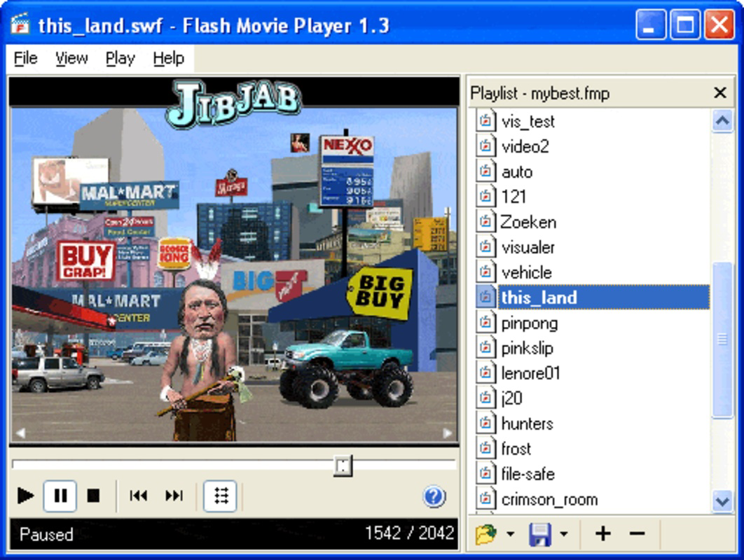Open the File menu
Screen dimensions: 744x560
click(26, 58)
